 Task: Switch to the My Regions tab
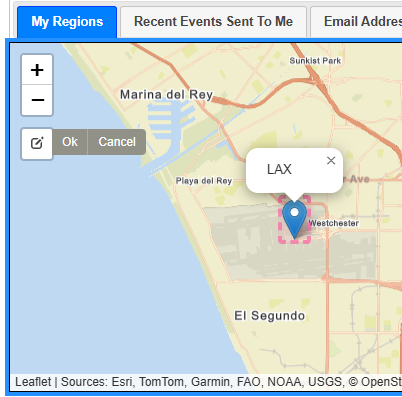(67, 22)
